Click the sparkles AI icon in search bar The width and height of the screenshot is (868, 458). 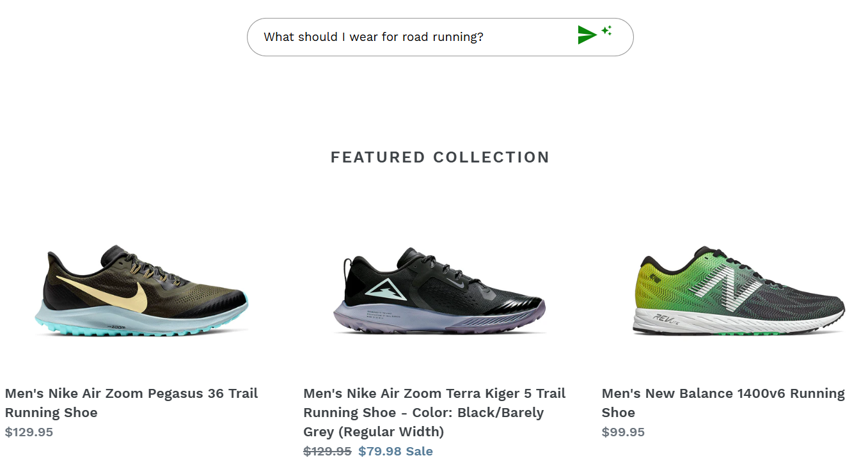click(x=607, y=30)
